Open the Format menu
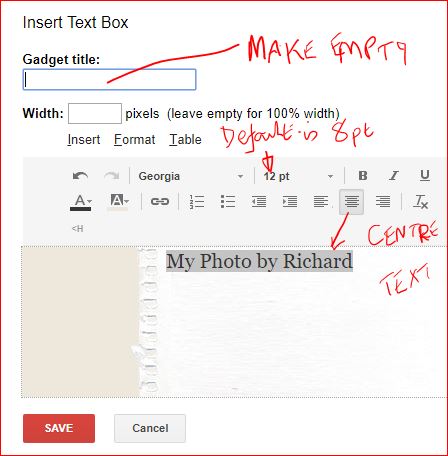Viewport: 448px width, 456px height. click(135, 139)
